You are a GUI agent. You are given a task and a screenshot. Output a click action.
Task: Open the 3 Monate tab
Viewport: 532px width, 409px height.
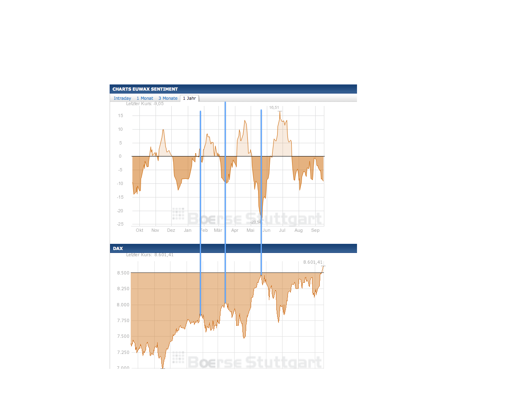tap(168, 99)
